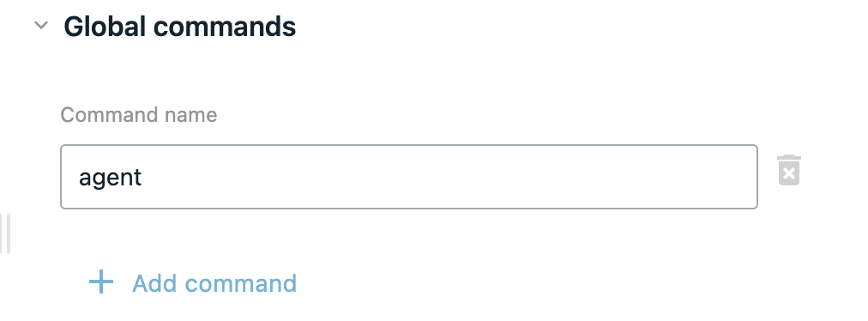This screenshot has height=321, width=868.
Task: Click the Command name label
Action: point(138,115)
